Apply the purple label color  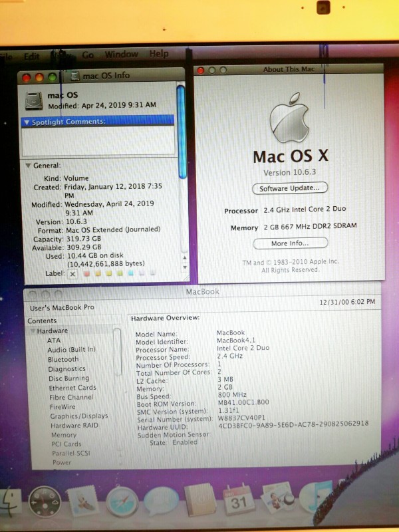pos(142,273)
